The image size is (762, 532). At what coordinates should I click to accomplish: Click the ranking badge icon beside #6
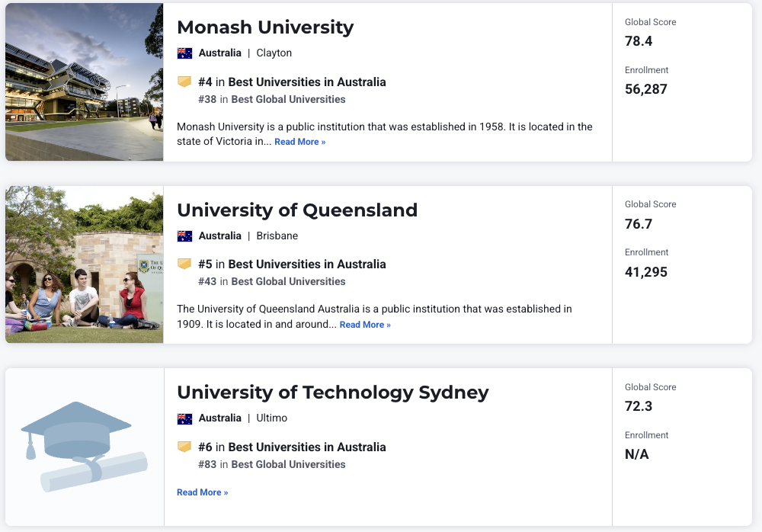coord(184,447)
